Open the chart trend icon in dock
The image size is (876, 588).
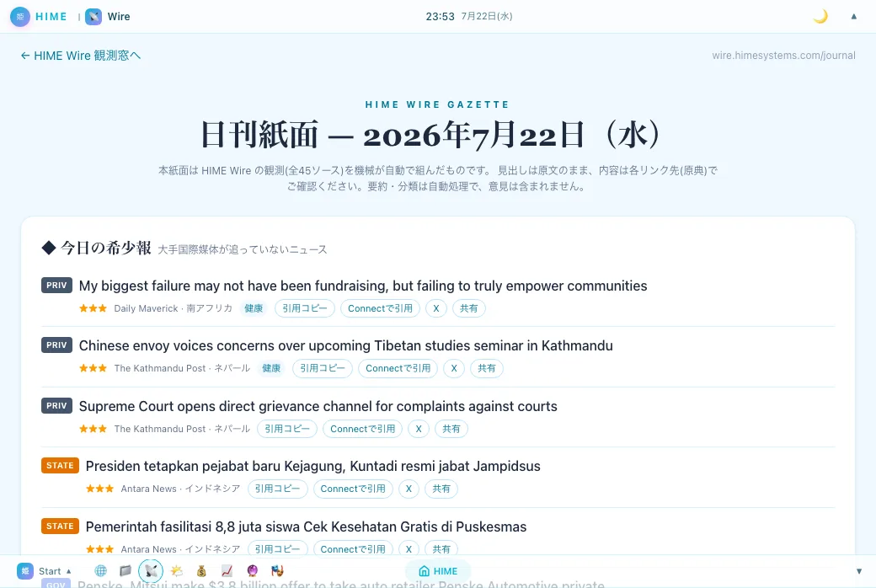[x=227, y=570]
